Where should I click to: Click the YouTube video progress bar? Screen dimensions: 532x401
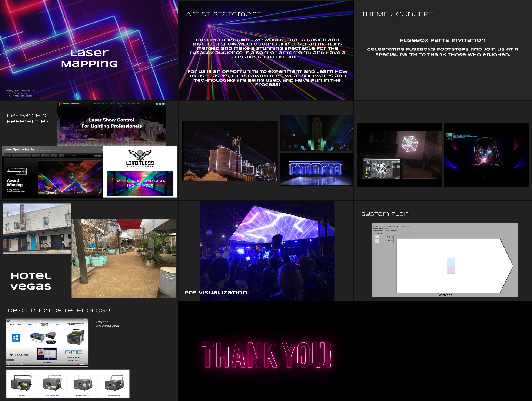pyautogui.click(x=47, y=363)
